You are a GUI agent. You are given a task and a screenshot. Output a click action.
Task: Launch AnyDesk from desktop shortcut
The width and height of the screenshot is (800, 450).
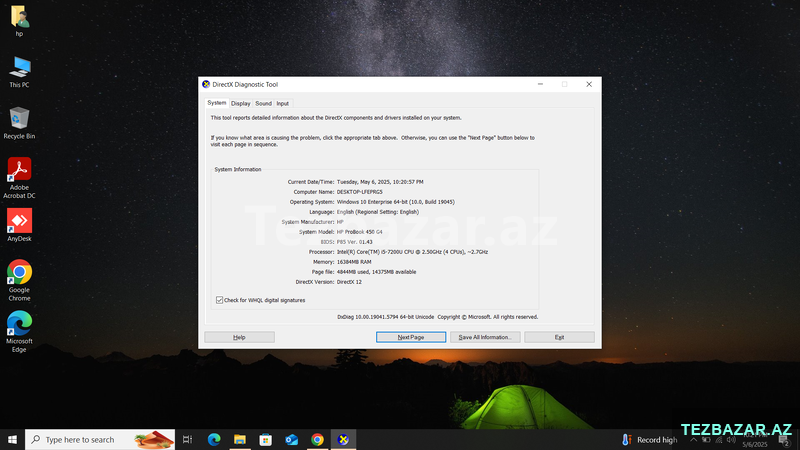coord(19,225)
